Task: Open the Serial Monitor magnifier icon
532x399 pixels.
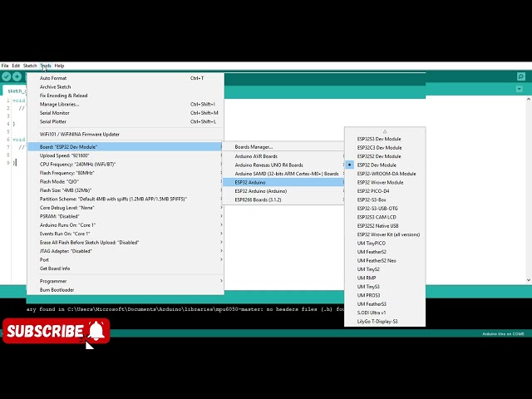Action: tap(521, 76)
